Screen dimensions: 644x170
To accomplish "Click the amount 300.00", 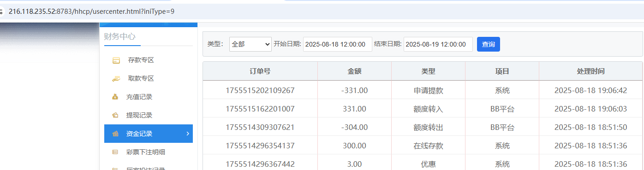I will click(354, 146).
